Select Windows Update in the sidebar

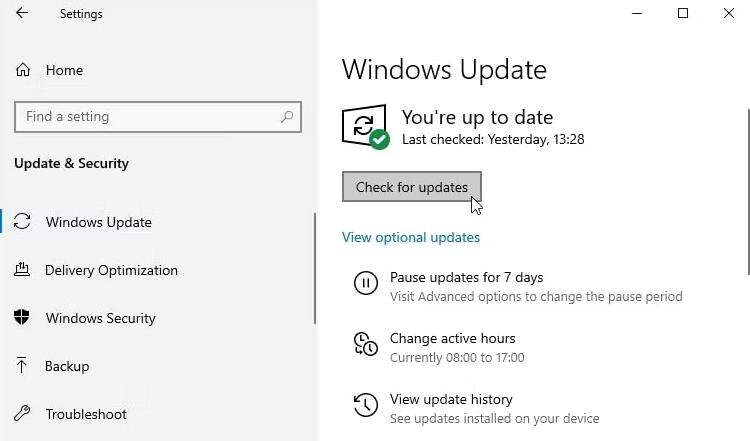(x=98, y=222)
